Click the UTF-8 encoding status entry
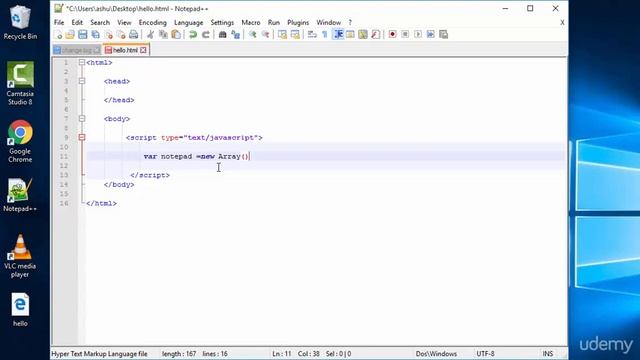The width and height of the screenshot is (640, 360). point(485,354)
